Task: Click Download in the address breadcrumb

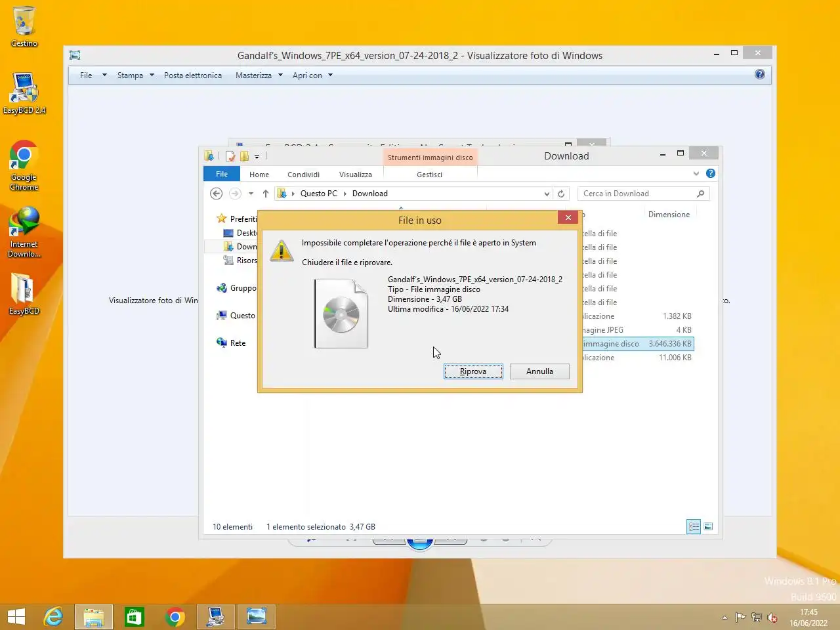Action: tap(370, 194)
